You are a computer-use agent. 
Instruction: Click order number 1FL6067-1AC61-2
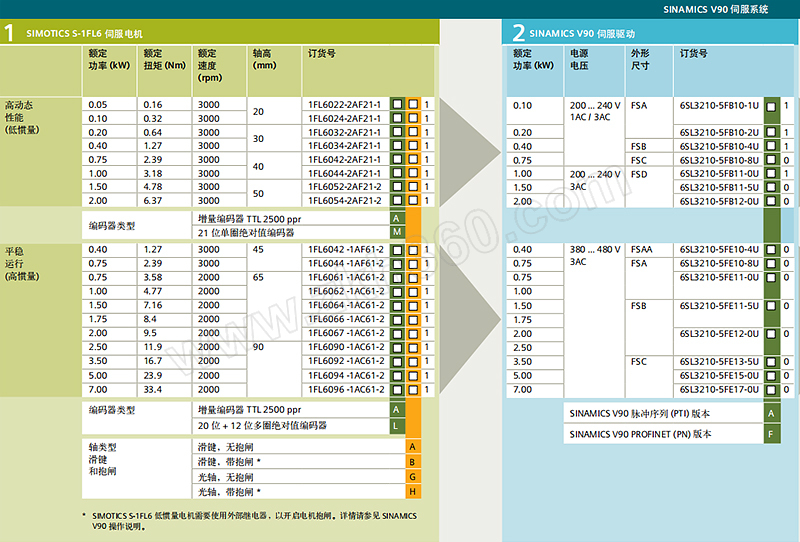(346, 333)
